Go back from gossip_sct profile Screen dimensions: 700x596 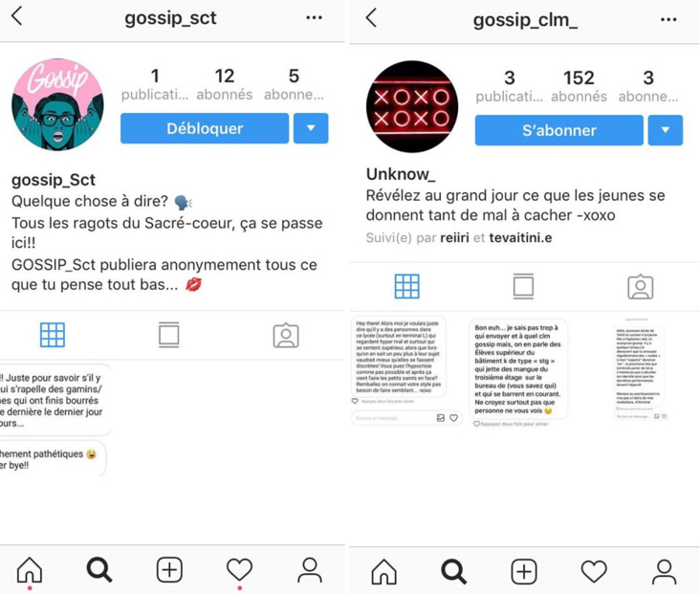(x=17, y=16)
